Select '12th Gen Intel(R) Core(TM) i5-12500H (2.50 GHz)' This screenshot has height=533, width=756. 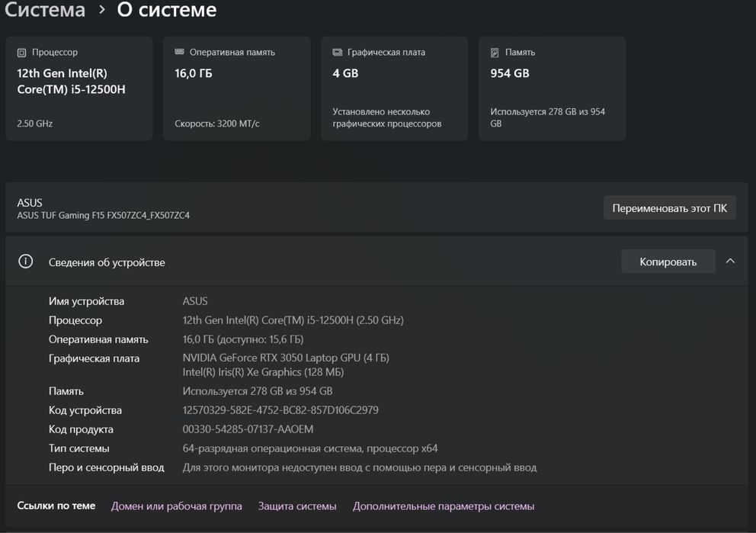pyautogui.click(x=293, y=319)
